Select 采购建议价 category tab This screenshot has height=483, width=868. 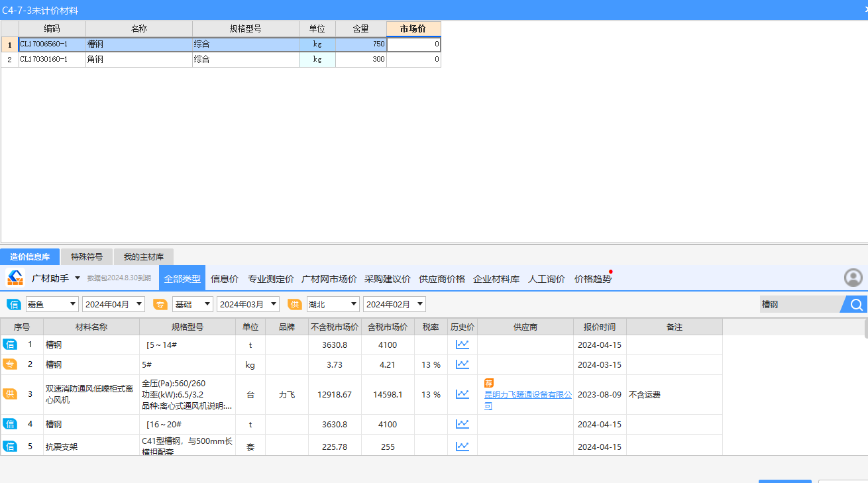click(388, 279)
